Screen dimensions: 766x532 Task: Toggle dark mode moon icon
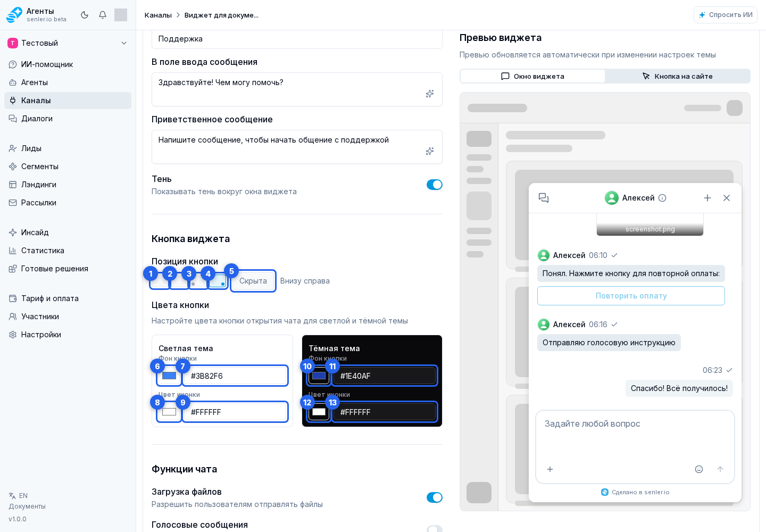[x=85, y=15]
